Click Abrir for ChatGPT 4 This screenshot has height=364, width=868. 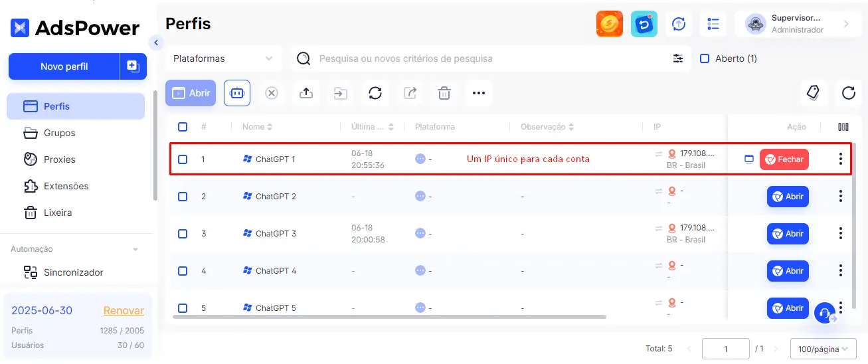788,271
